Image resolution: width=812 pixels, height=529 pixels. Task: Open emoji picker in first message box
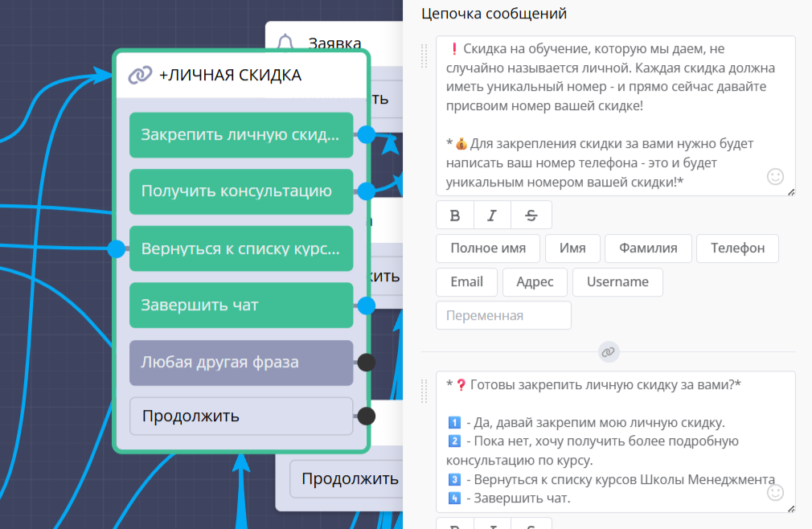775,177
